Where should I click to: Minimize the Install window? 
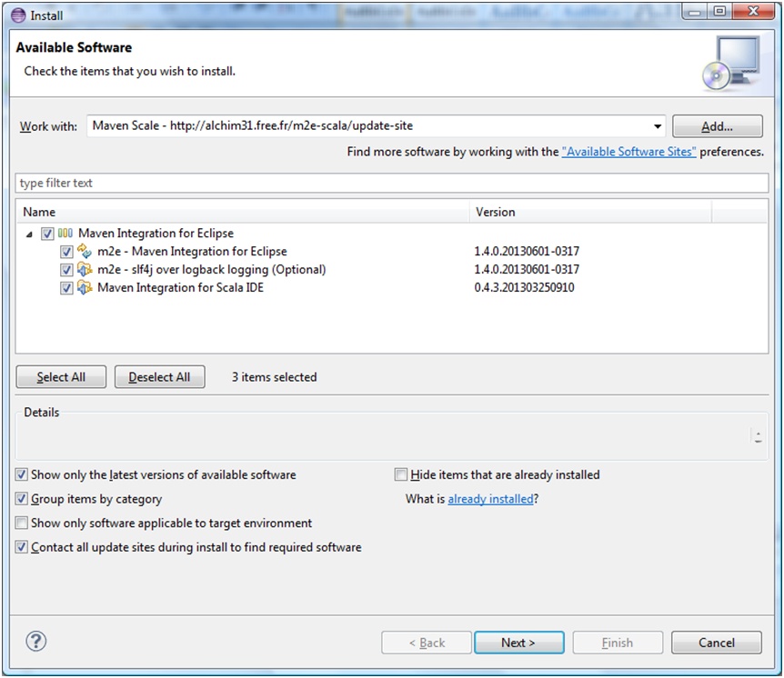(x=695, y=11)
